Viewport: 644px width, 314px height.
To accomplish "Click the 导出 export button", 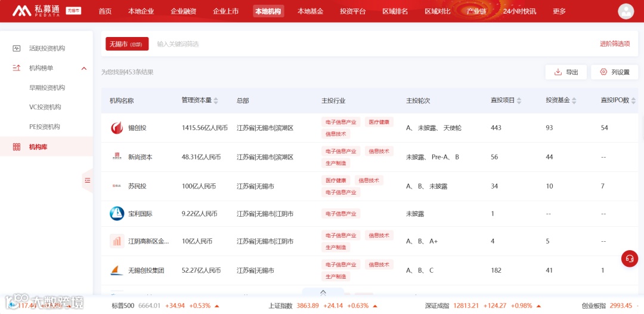I will point(566,72).
